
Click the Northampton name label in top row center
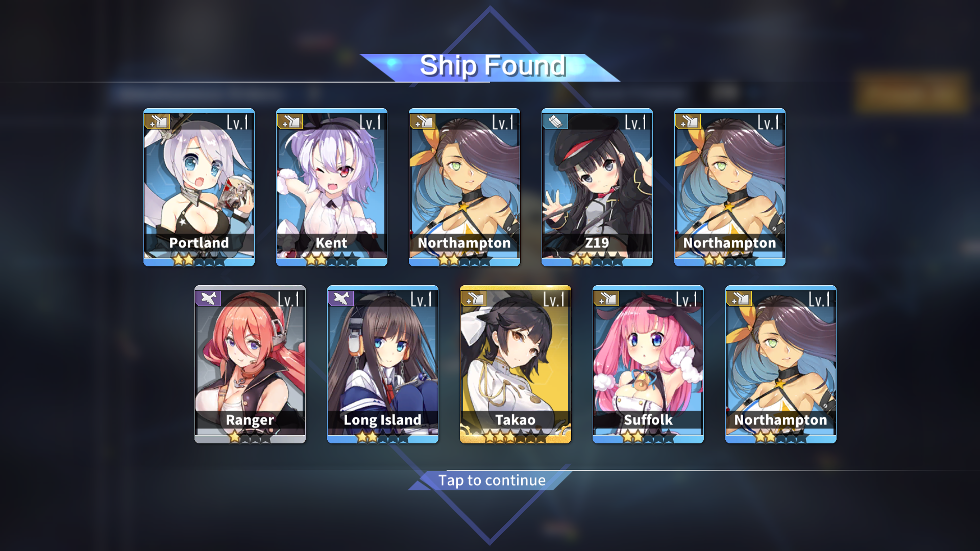point(464,243)
